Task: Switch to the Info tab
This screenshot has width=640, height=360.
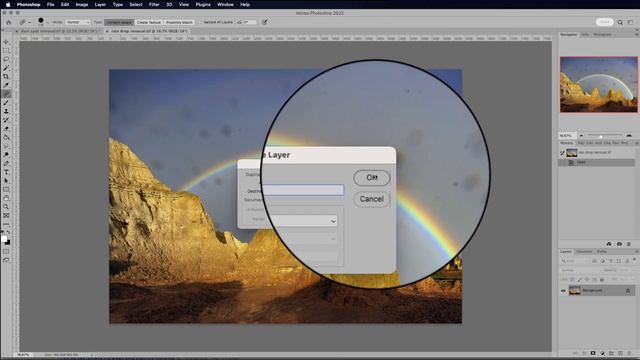Action: click(585, 35)
